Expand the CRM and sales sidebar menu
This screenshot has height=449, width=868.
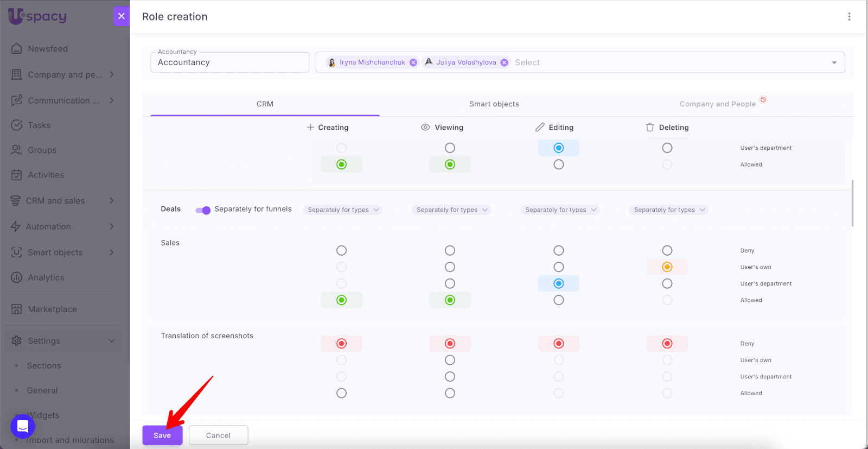point(111,201)
